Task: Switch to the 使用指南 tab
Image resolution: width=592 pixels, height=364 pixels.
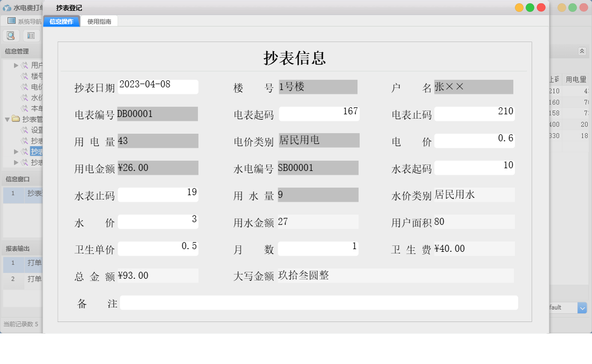Action: [x=99, y=20]
